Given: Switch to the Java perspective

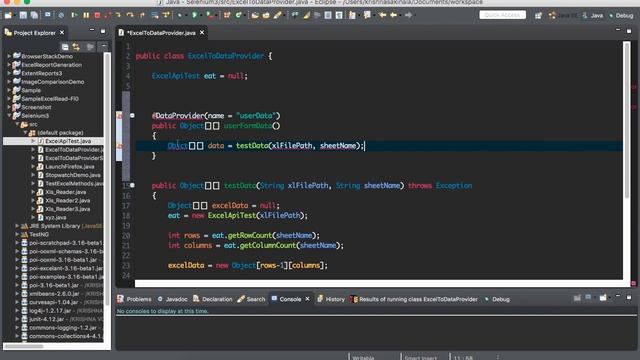Looking at the screenshot, I should tap(593, 16).
